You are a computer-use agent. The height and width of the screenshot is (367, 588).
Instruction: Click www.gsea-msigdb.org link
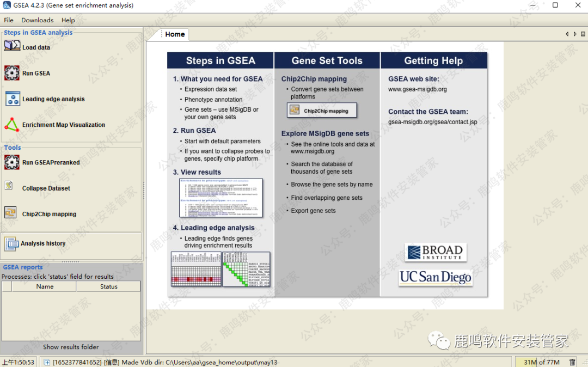[x=418, y=90]
